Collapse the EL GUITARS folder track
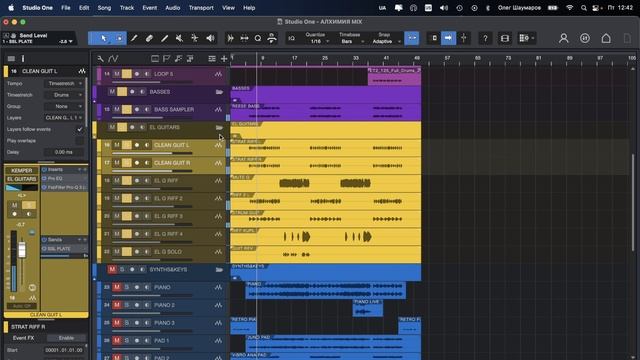 click(219, 127)
